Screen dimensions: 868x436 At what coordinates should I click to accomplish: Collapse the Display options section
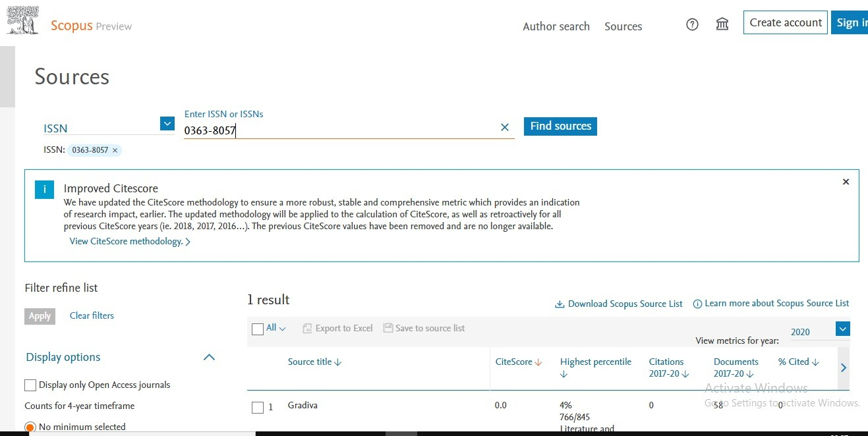209,358
